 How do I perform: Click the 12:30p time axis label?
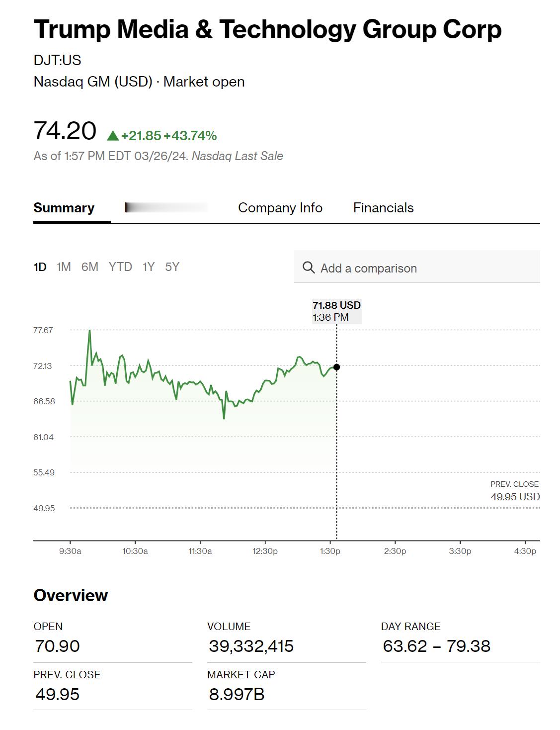click(265, 551)
